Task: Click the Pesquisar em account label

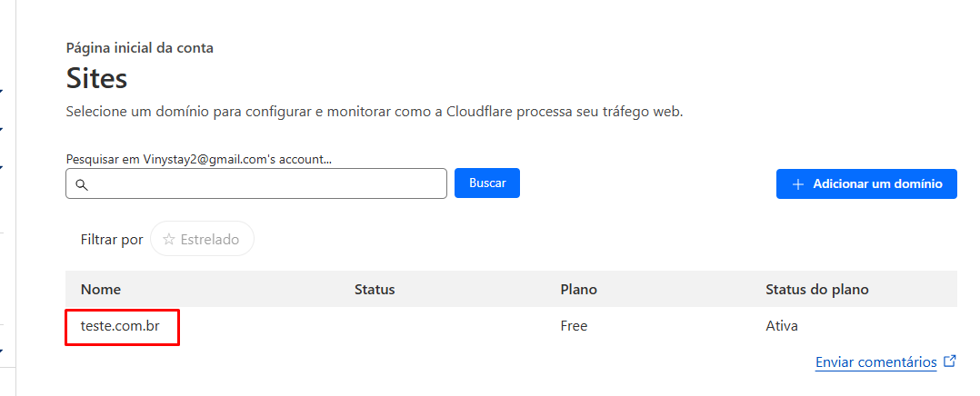Action: point(199,159)
